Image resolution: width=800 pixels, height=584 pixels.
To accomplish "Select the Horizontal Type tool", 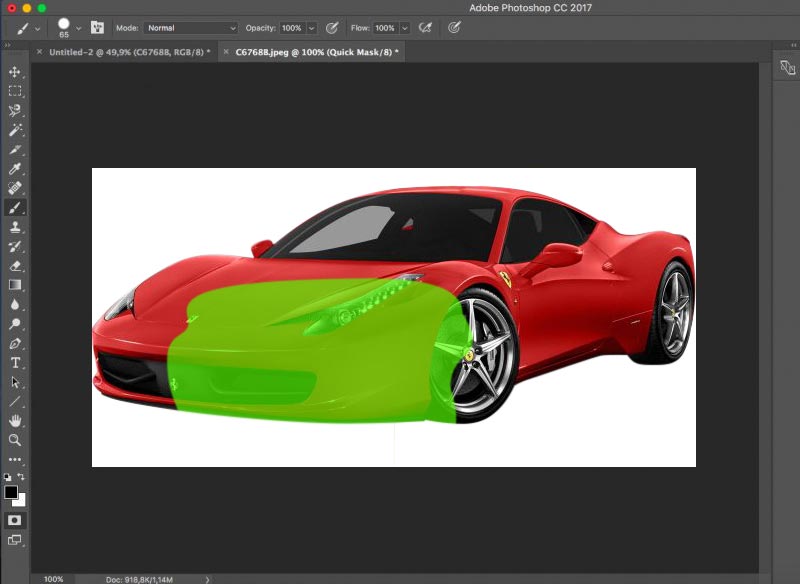I will pyautogui.click(x=15, y=362).
